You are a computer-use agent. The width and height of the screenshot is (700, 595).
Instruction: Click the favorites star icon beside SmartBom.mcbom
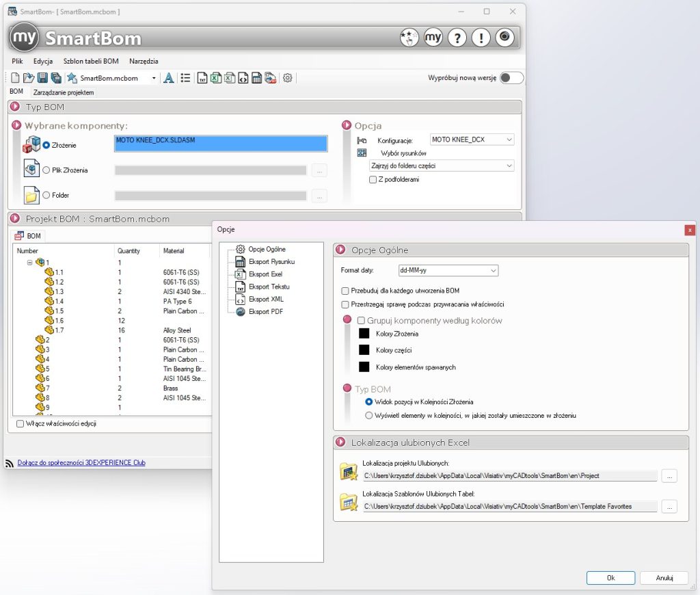pyautogui.click(x=72, y=78)
